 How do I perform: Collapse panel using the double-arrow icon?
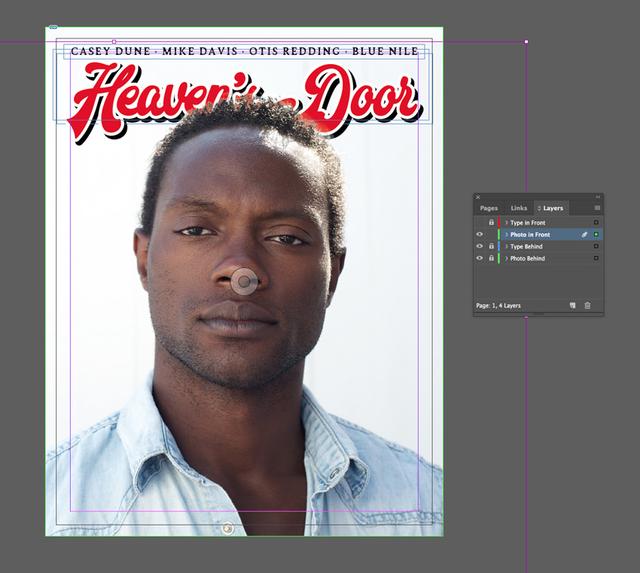598,197
